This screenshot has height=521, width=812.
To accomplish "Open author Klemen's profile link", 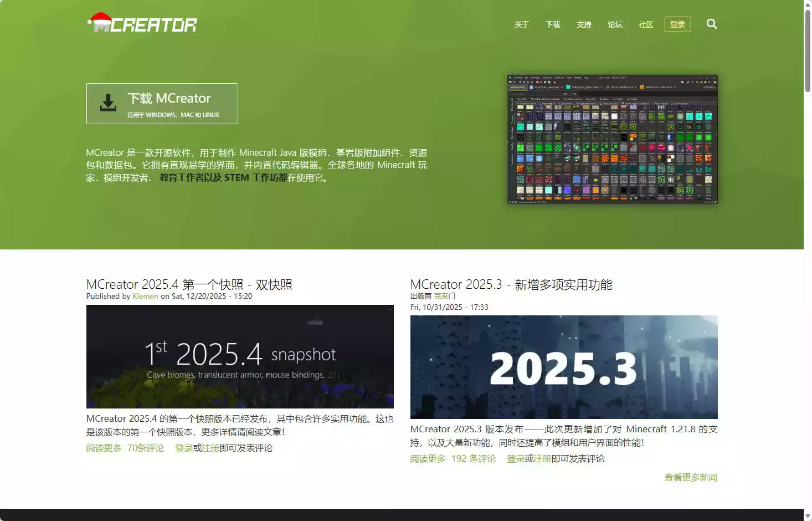I will 145,297.
